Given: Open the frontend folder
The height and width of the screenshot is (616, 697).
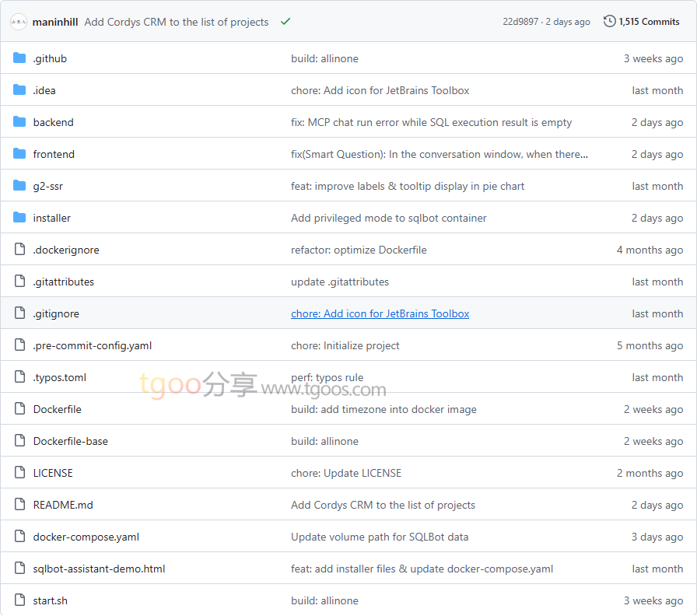Looking at the screenshot, I should point(54,154).
